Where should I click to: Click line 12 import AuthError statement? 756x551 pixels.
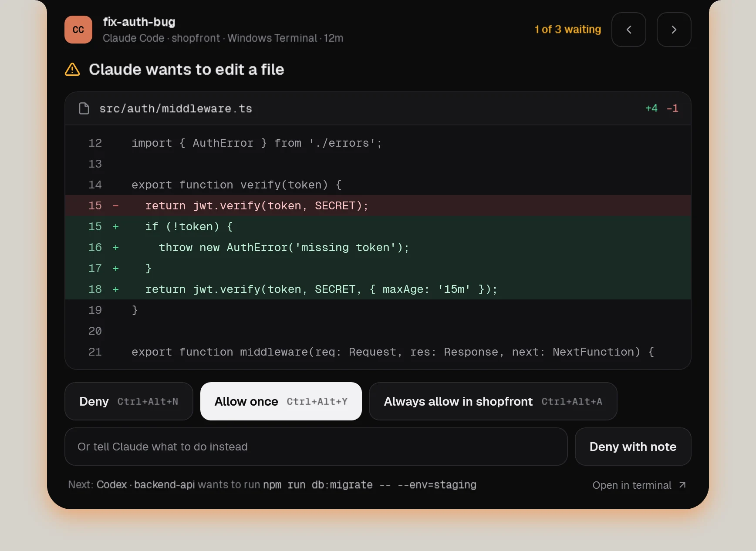pos(378,143)
